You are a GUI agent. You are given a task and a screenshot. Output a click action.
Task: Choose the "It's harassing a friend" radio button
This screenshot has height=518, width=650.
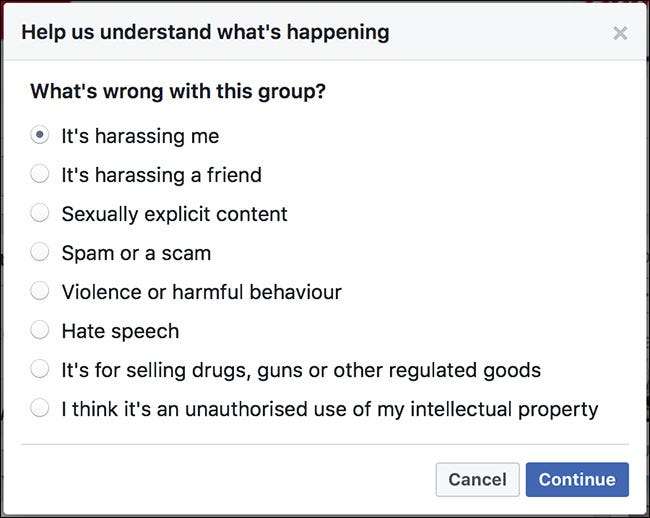click(x=40, y=174)
